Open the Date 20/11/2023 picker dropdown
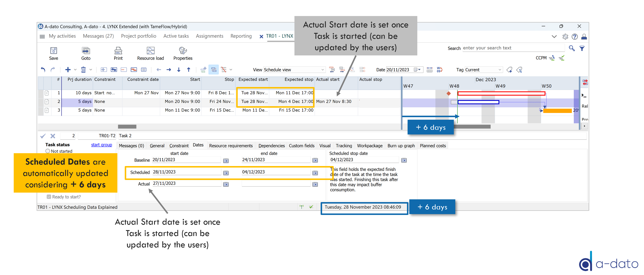This screenshot has width=644, height=275. coord(419,70)
